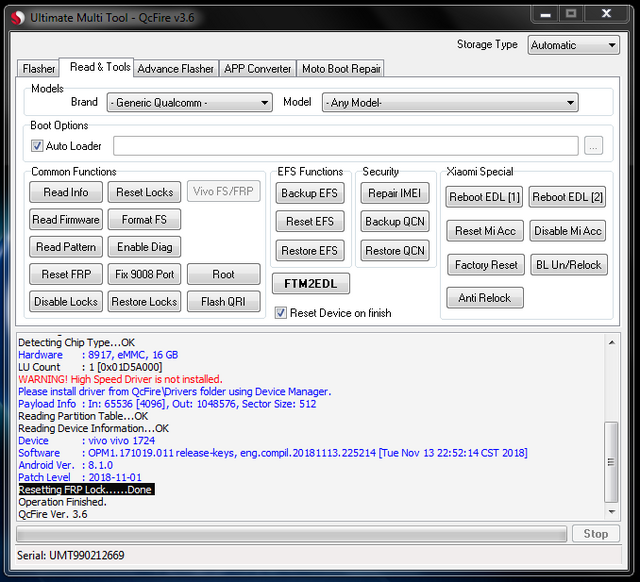Click the 'Operation Finished.' log line

click(x=62, y=502)
